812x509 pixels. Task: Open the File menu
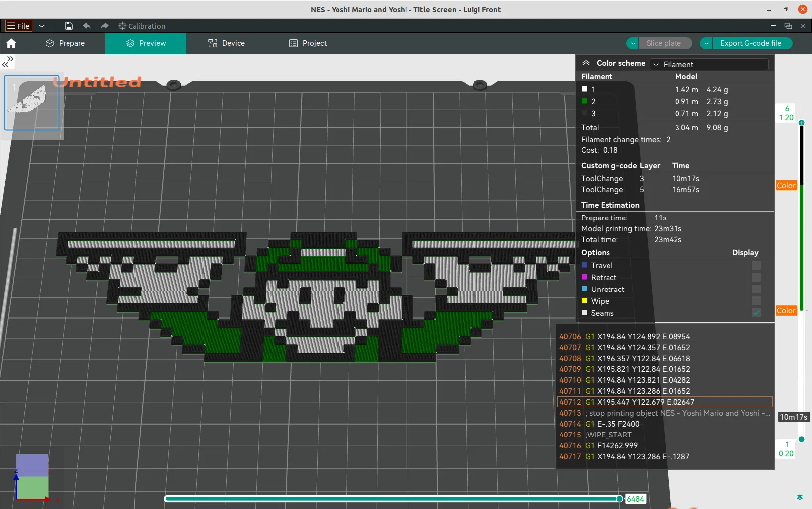(x=18, y=26)
